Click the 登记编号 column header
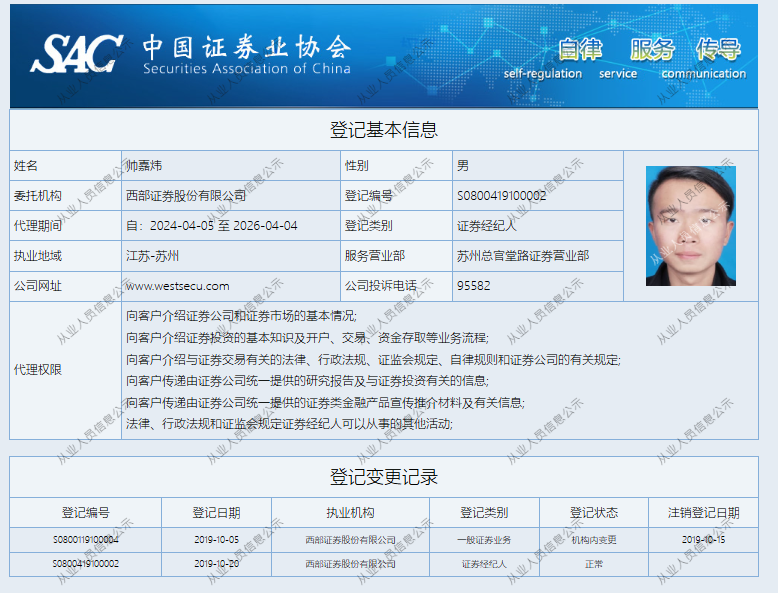The image size is (778, 593). click(86, 513)
